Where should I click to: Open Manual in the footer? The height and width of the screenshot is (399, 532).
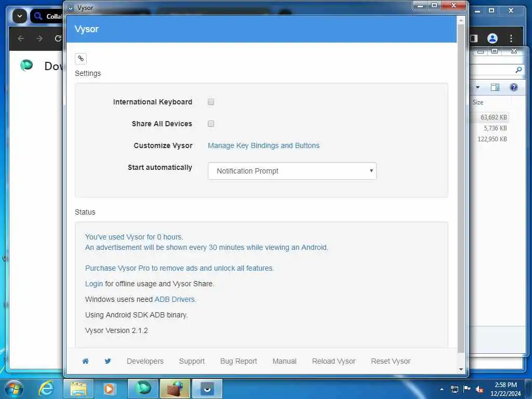coord(284,361)
